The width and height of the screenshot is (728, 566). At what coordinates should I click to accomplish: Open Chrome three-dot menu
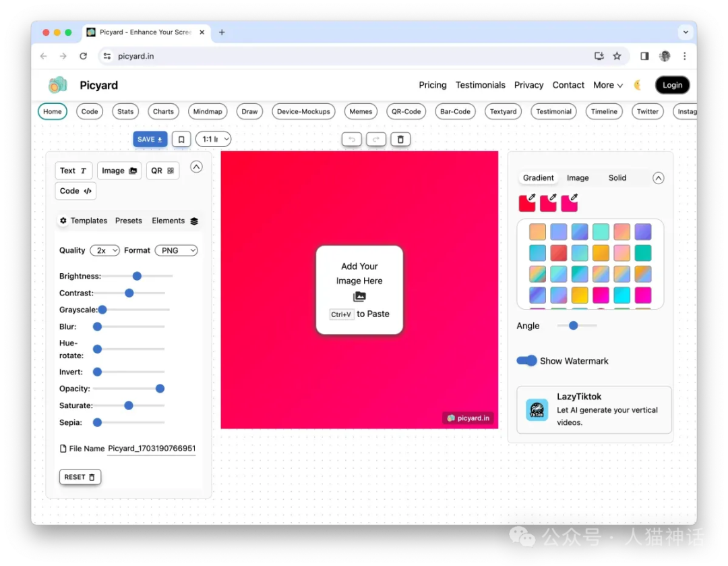pos(684,56)
